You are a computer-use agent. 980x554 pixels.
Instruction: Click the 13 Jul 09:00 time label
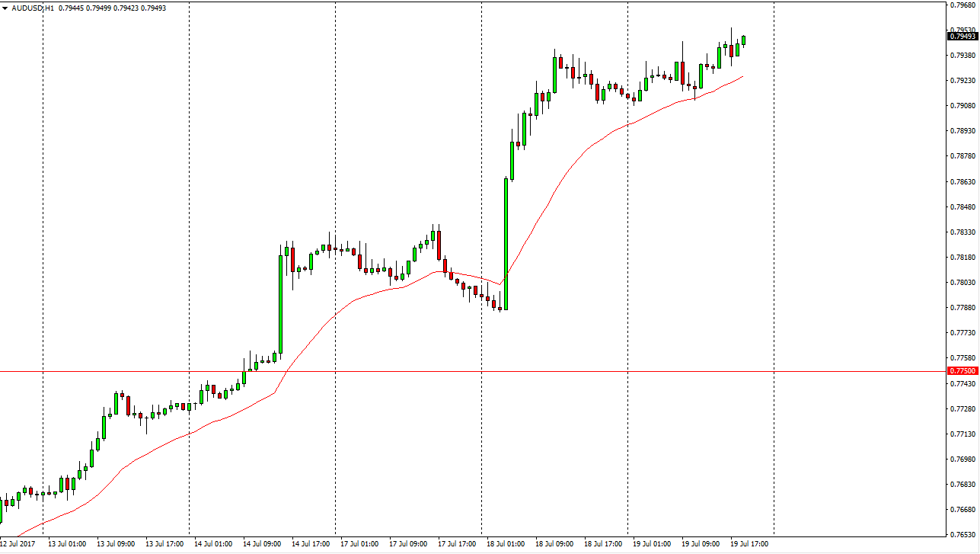[x=116, y=544]
